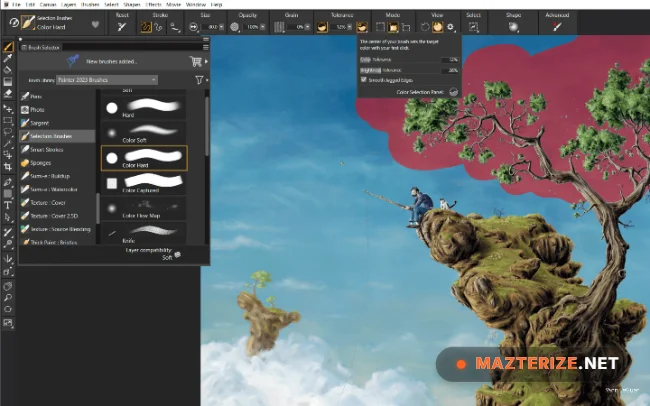Open the Size value dropdown arrow

[x=221, y=27]
